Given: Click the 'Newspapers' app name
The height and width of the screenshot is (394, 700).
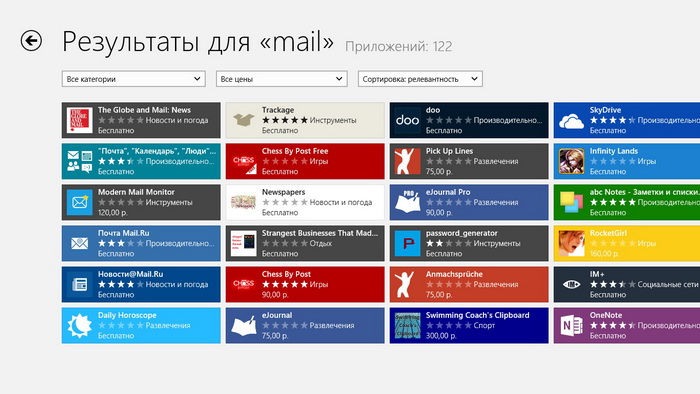Looking at the screenshot, I should coord(283,192).
